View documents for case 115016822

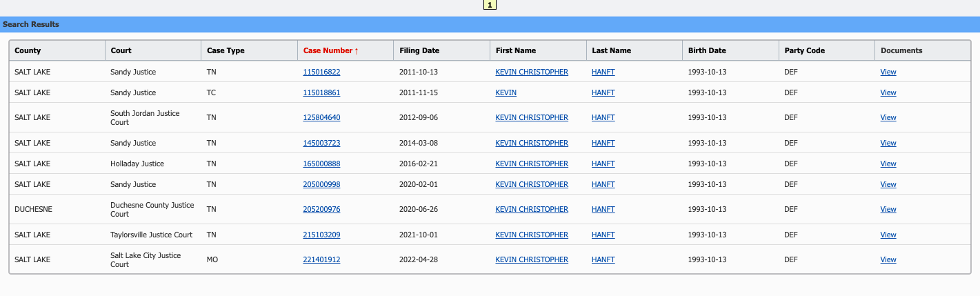888,72
